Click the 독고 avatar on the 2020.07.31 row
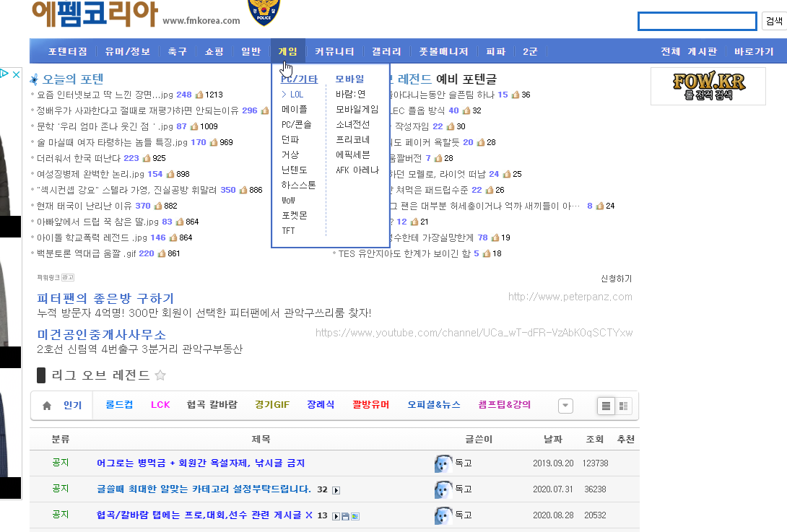 [443, 489]
